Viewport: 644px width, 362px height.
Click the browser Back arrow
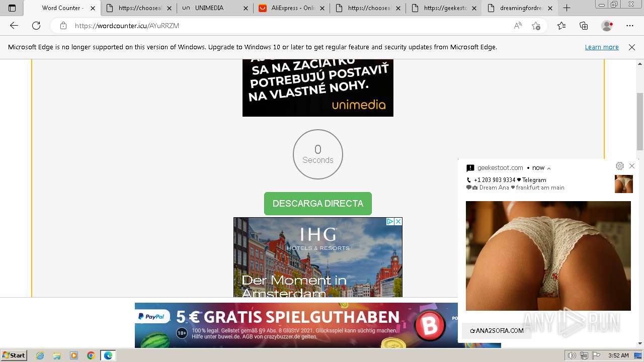(14, 26)
